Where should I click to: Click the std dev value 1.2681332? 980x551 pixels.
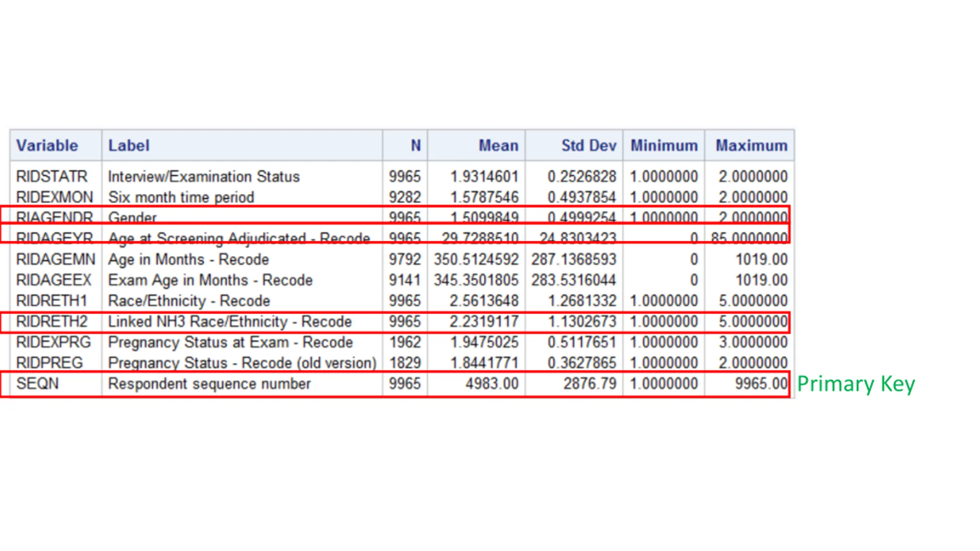pos(582,301)
